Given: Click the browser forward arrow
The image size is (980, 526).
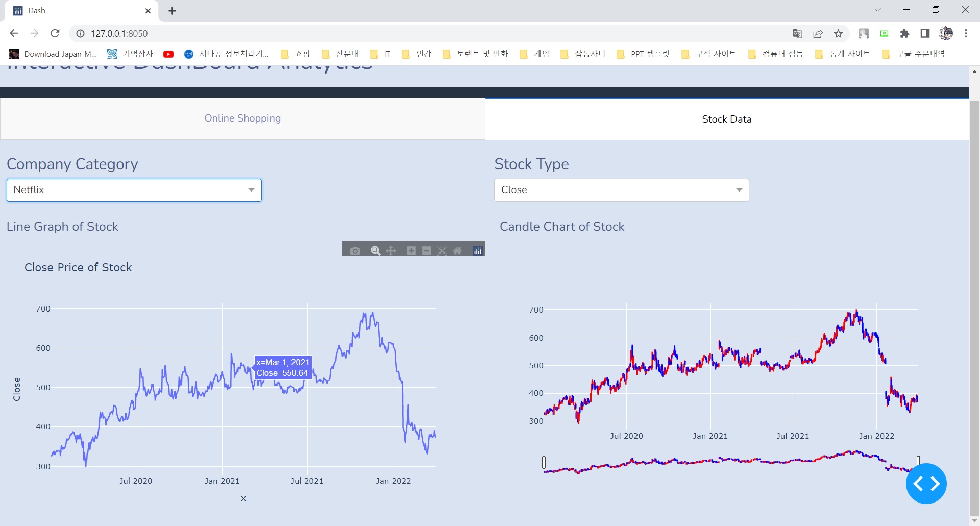Looking at the screenshot, I should tap(34, 33).
